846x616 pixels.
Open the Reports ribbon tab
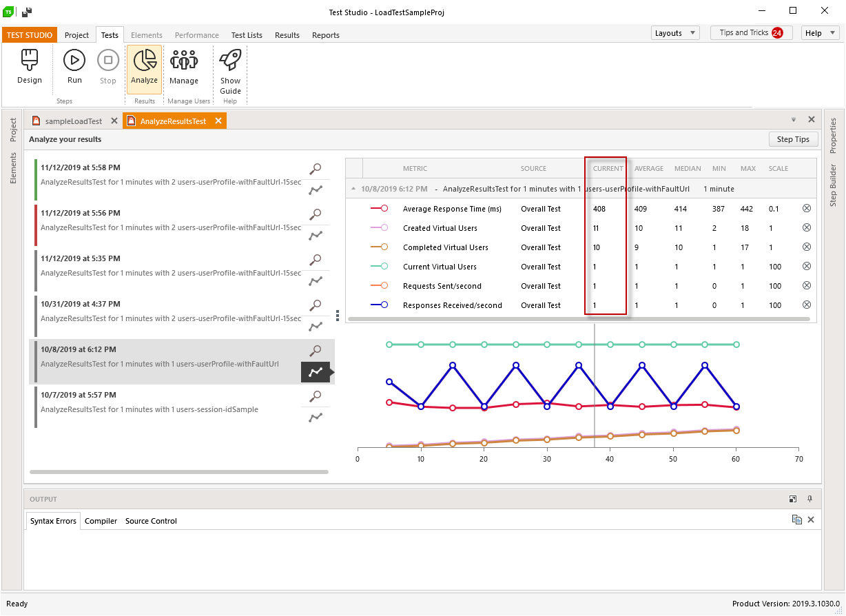[x=326, y=35]
